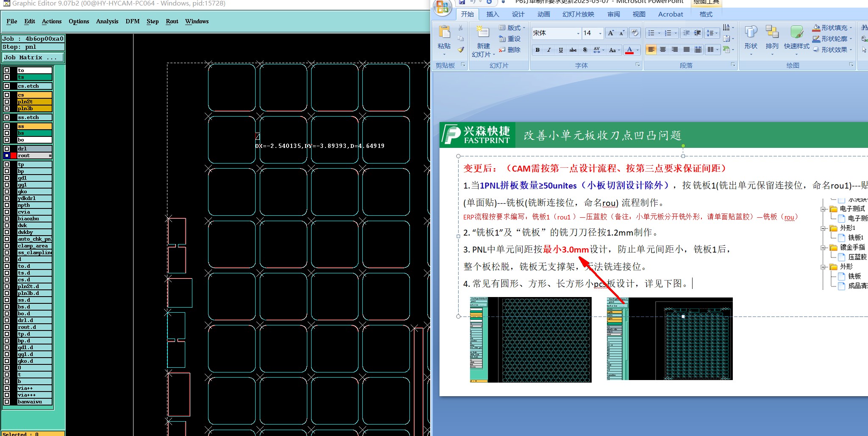The height and width of the screenshot is (436, 868).
Task: Collapse the 电子测试 folder in tree image
Action: coord(823,209)
